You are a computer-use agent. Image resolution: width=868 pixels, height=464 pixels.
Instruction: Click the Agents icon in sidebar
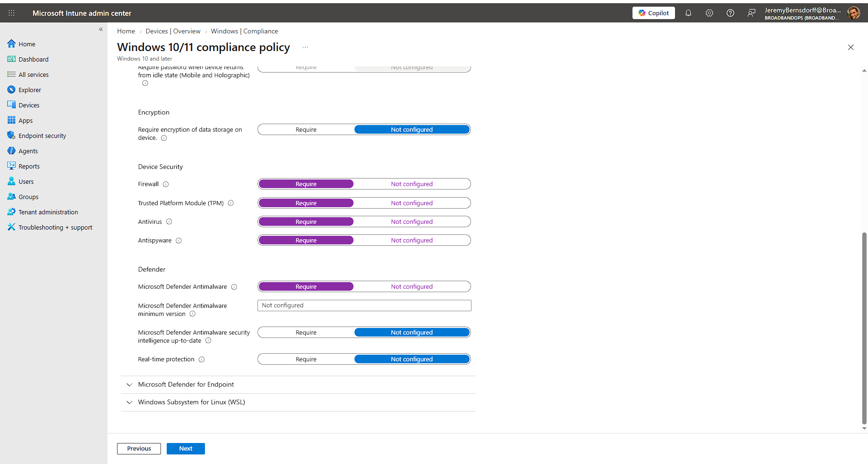(11, 151)
